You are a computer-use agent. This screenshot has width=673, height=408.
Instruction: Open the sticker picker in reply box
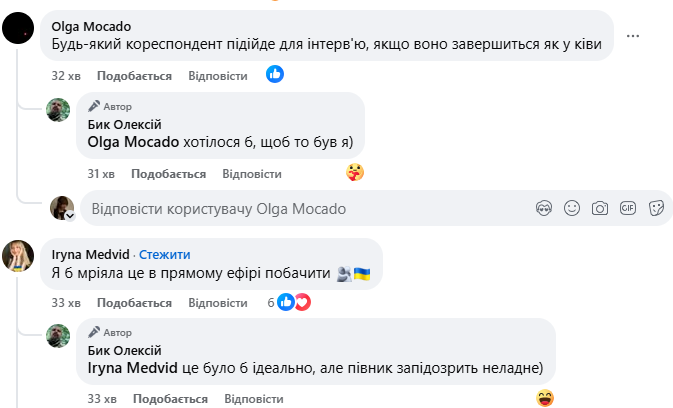tap(656, 209)
